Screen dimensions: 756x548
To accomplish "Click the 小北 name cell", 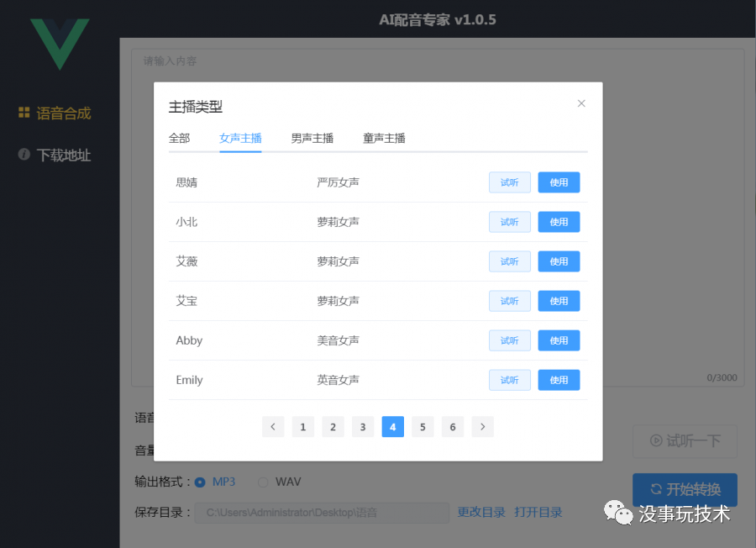I will point(186,222).
